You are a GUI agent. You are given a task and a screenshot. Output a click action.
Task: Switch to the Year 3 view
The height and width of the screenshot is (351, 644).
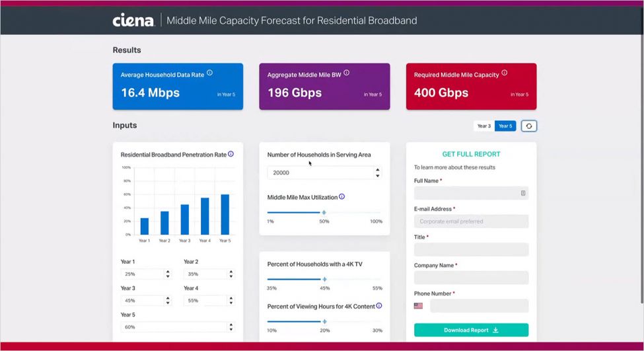click(x=484, y=126)
